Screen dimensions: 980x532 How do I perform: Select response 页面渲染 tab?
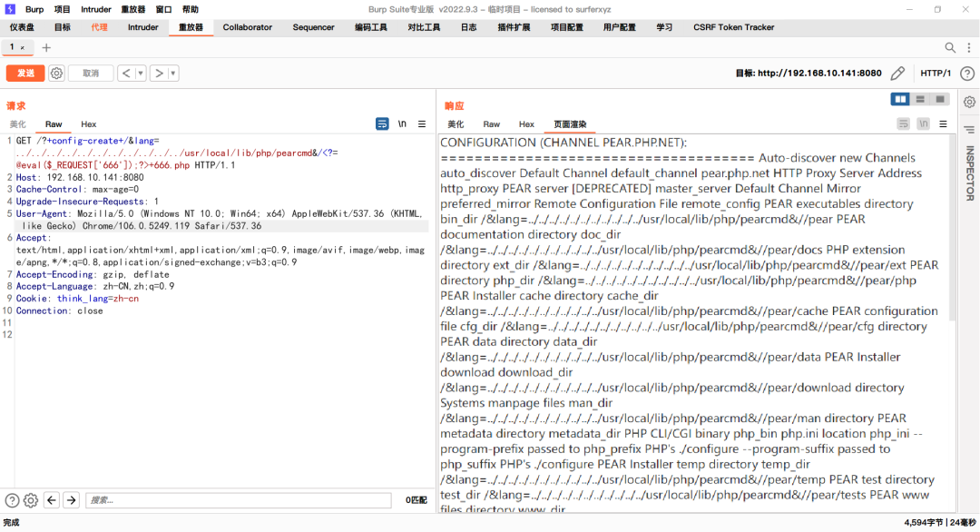tap(570, 124)
